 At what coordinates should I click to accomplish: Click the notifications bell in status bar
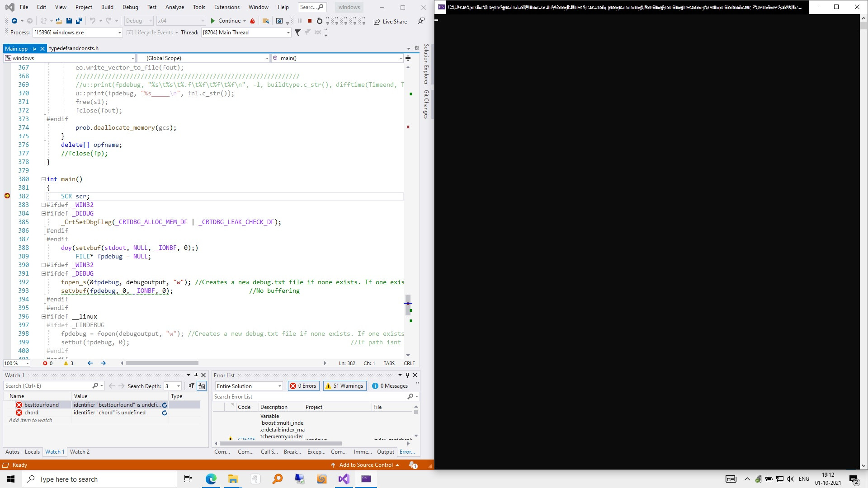coord(412,465)
